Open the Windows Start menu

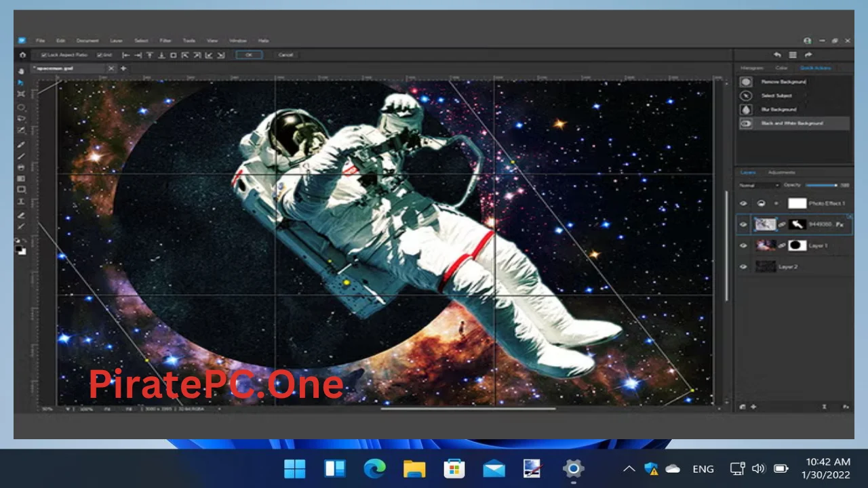coord(295,468)
